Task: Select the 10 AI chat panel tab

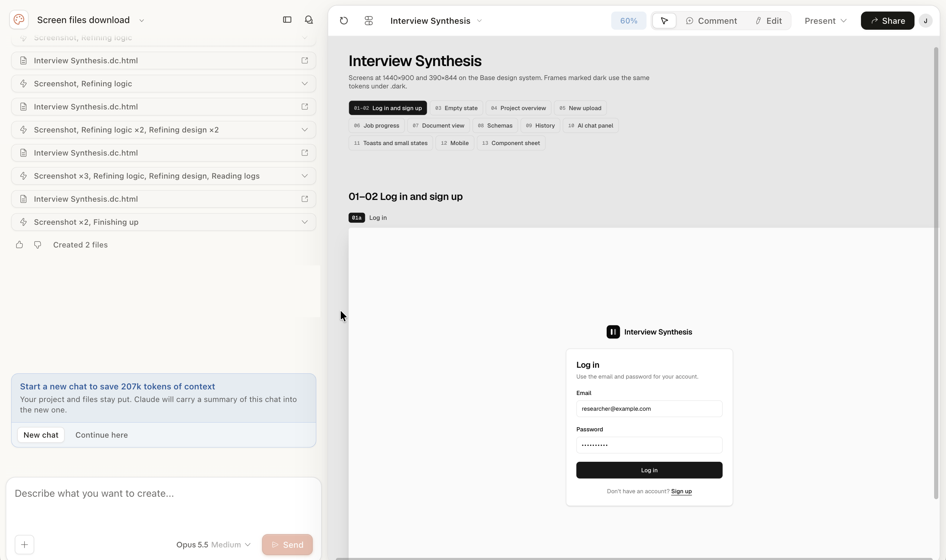Action: click(591, 125)
